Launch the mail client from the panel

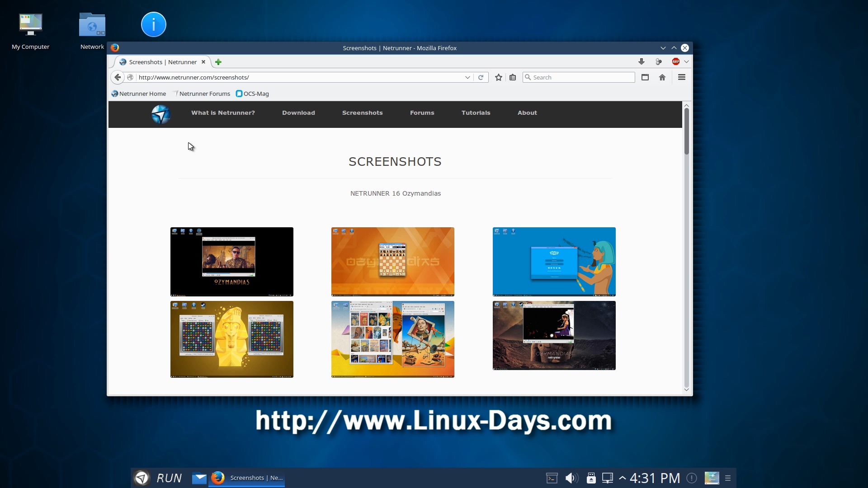(x=199, y=478)
